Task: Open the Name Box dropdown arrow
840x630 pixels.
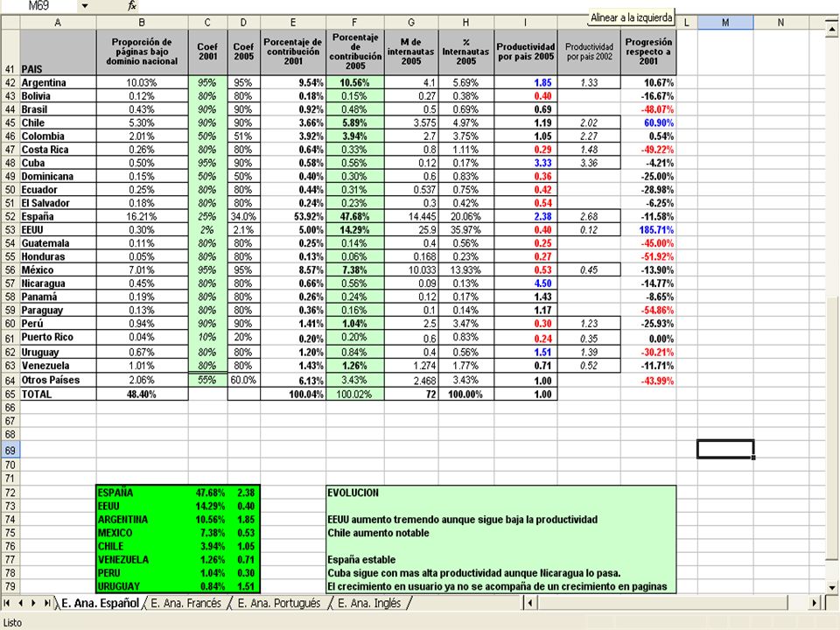Action: pos(85,6)
